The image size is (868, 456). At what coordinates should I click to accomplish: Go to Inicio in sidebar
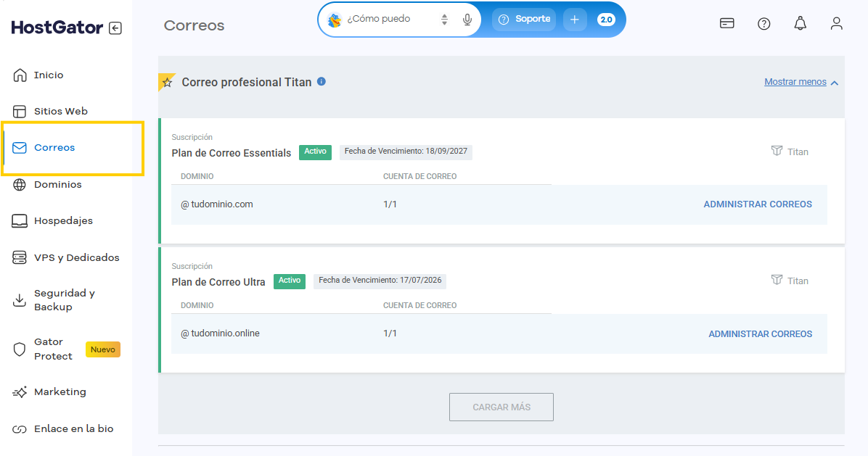49,75
